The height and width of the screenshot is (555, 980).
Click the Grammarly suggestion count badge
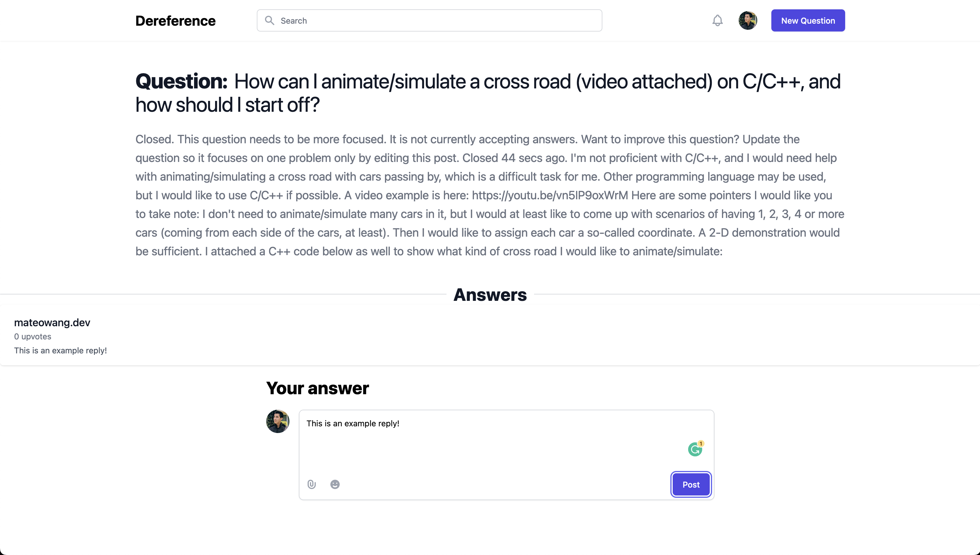pos(701,443)
